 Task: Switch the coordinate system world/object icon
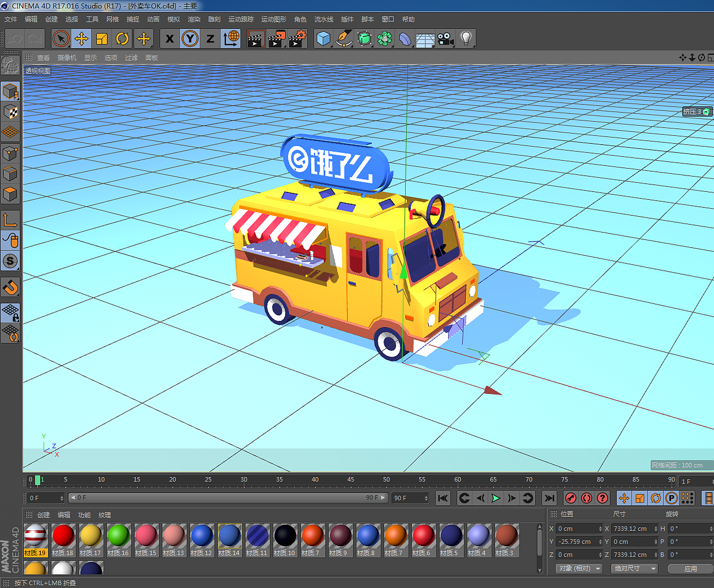(231, 38)
